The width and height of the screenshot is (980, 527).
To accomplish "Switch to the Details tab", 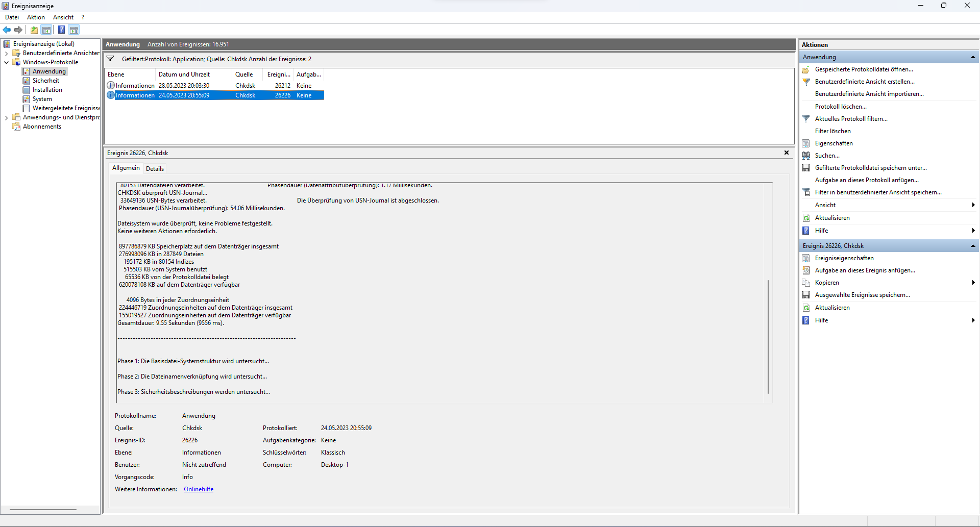I will 155,169.
